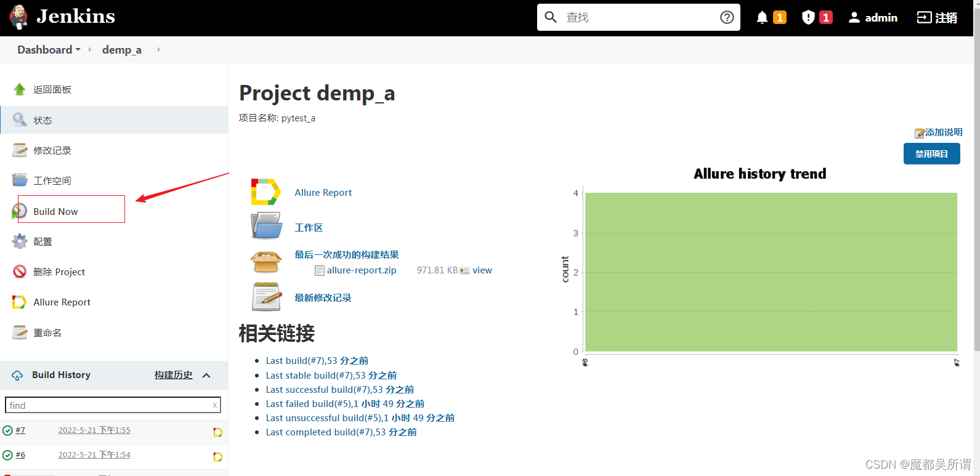Open the admin user profile
The image size is (980, 476).
click(x=873, y=17)
